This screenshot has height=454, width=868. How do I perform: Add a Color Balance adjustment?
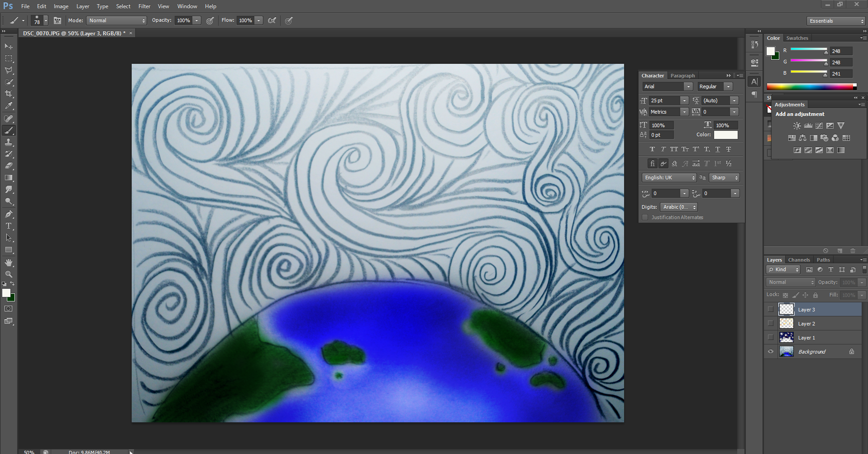pyautogui.click(x=802, y=138)
